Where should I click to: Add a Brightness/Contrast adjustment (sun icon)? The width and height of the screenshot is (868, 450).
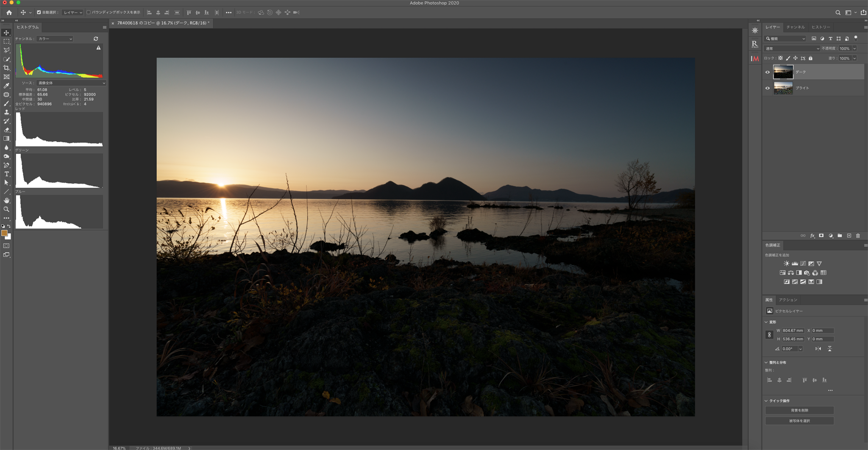tap(787, 264)
